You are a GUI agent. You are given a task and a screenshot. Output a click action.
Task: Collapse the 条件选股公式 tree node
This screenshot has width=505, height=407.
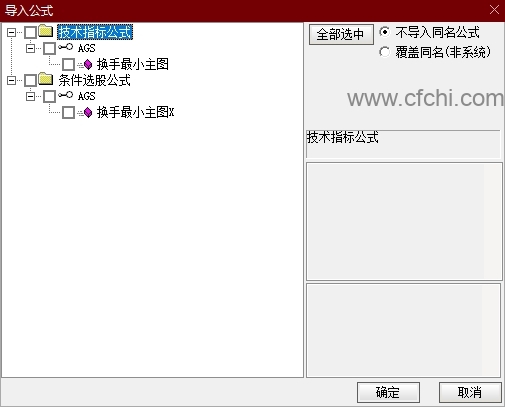(11, 80)
